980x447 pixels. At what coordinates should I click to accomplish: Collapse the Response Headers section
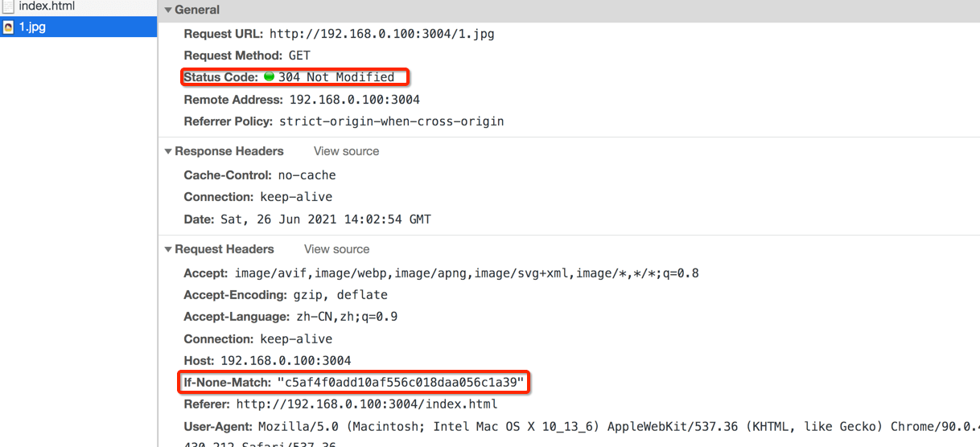click(x=168, y=151)
